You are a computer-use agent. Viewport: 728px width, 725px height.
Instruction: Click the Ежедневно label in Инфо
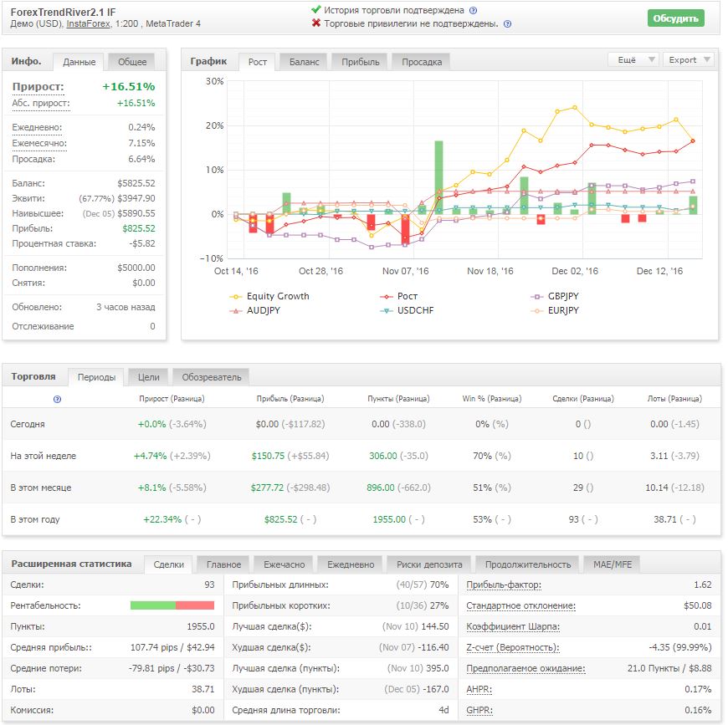37,127
